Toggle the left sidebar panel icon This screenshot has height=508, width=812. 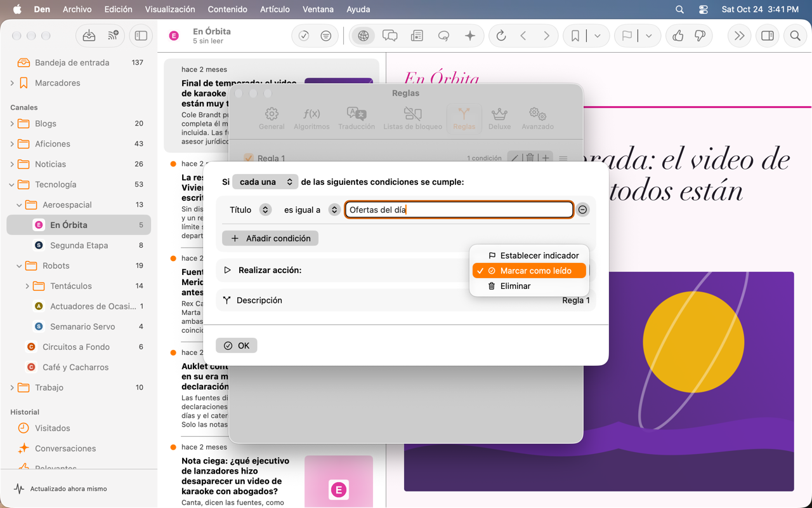141,36
